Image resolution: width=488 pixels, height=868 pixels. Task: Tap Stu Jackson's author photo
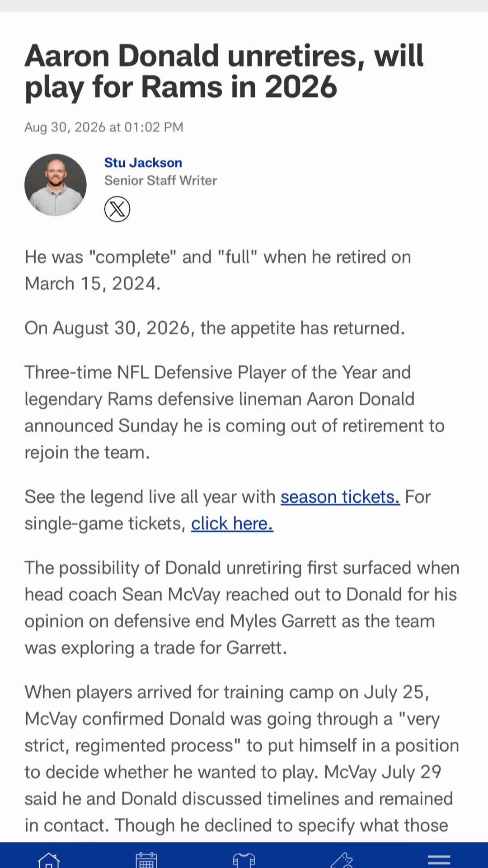tap(56, 184)
